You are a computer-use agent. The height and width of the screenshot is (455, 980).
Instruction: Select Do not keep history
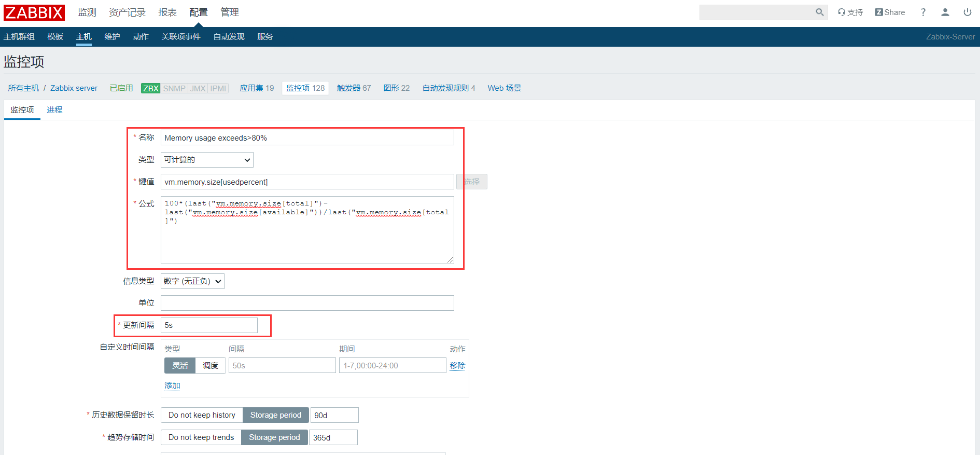202,415
